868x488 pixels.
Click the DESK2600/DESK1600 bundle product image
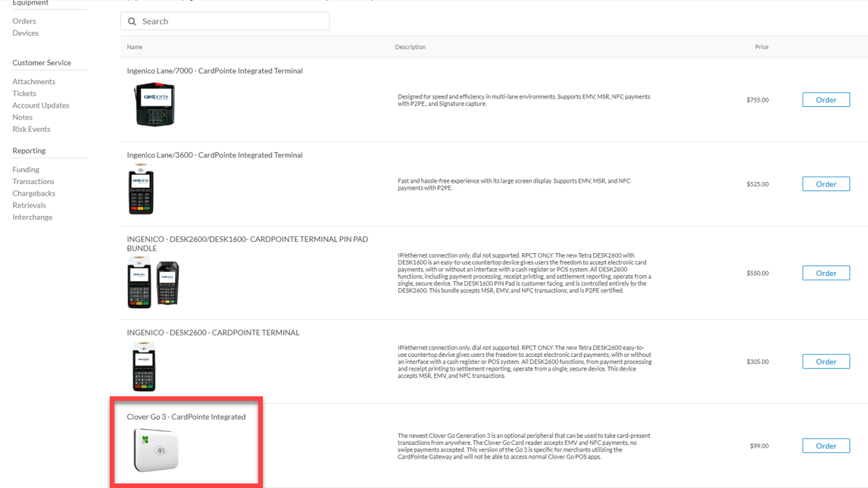coord(153,282)
